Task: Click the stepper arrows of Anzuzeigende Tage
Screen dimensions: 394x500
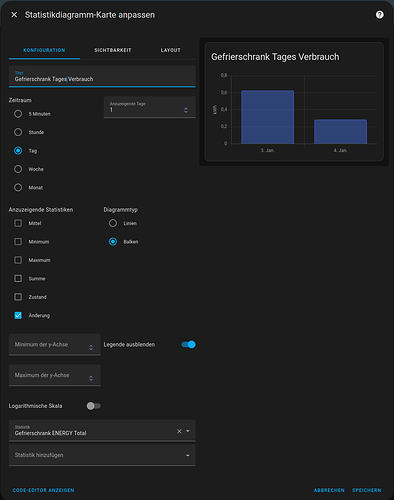Action: coord(186,110)
